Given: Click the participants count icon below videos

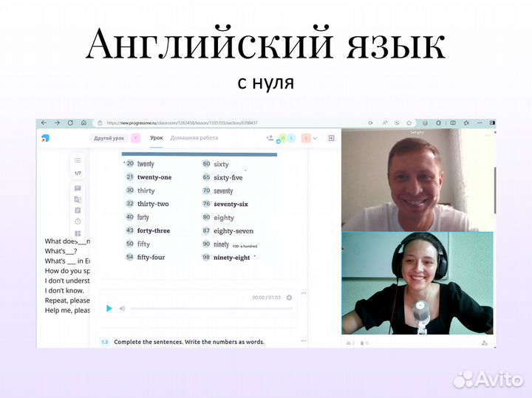Looking at the screenshot, I should [350, 343].
